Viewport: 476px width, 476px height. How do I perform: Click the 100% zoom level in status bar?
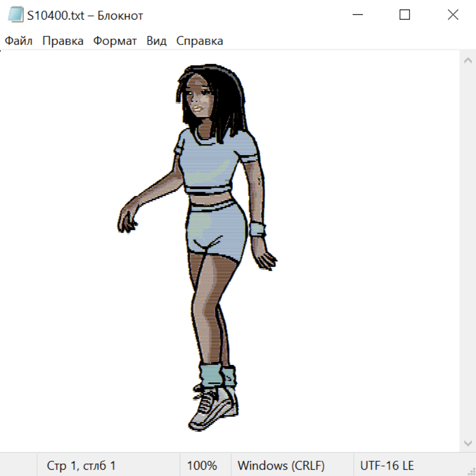[x=202, y=465]
